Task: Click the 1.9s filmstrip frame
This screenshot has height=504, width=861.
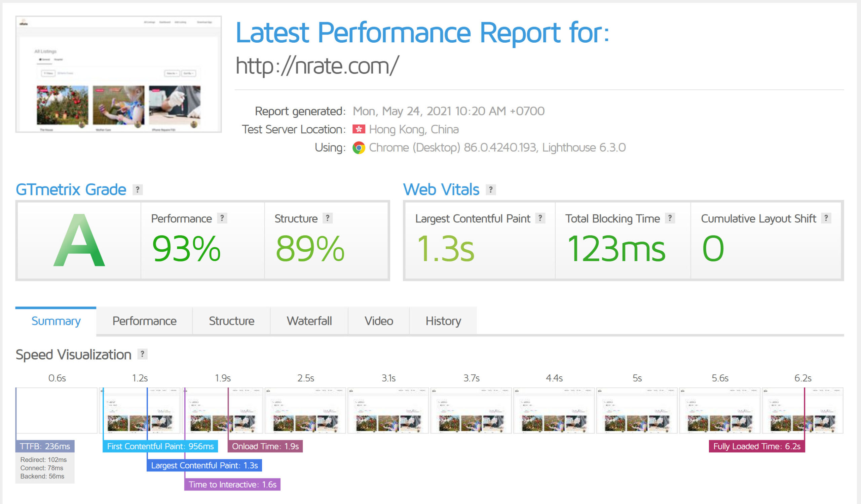Action: 223,411
